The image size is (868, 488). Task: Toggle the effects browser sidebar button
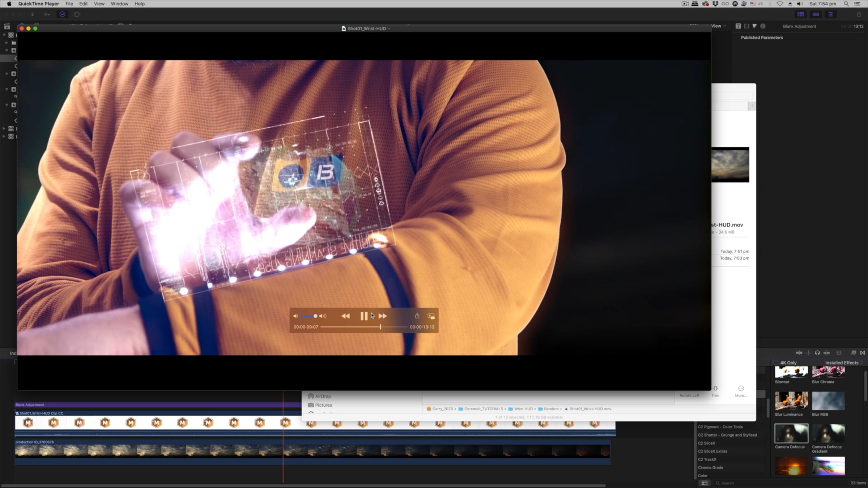coord(705,483)
